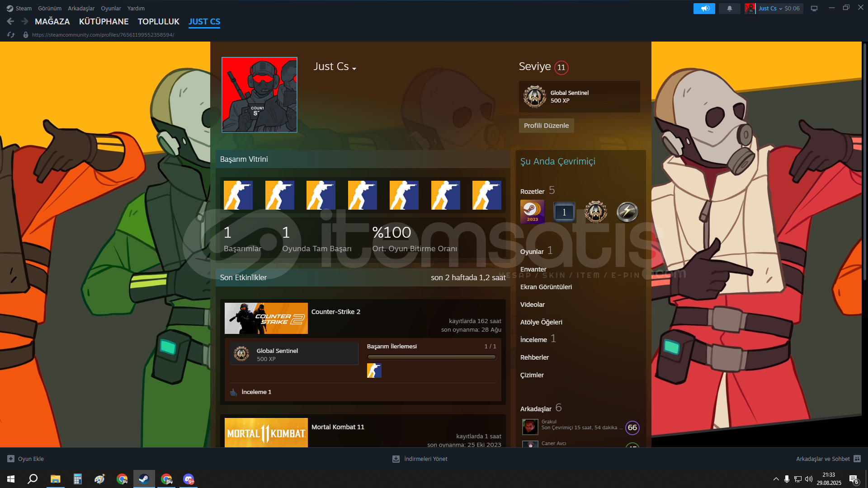Click the page vertical scrollbar
This screenshot has width=868, height=488.
tap(864, 163)
